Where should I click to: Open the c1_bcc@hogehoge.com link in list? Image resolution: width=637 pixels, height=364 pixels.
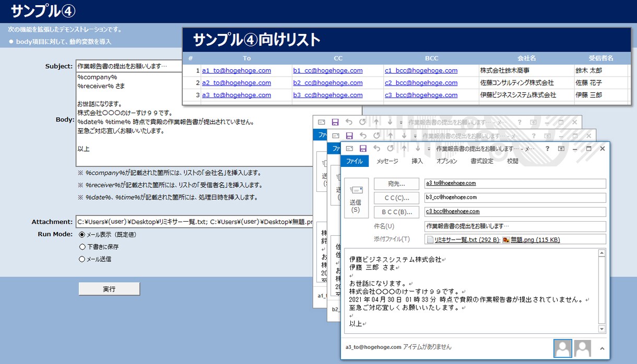421,70
